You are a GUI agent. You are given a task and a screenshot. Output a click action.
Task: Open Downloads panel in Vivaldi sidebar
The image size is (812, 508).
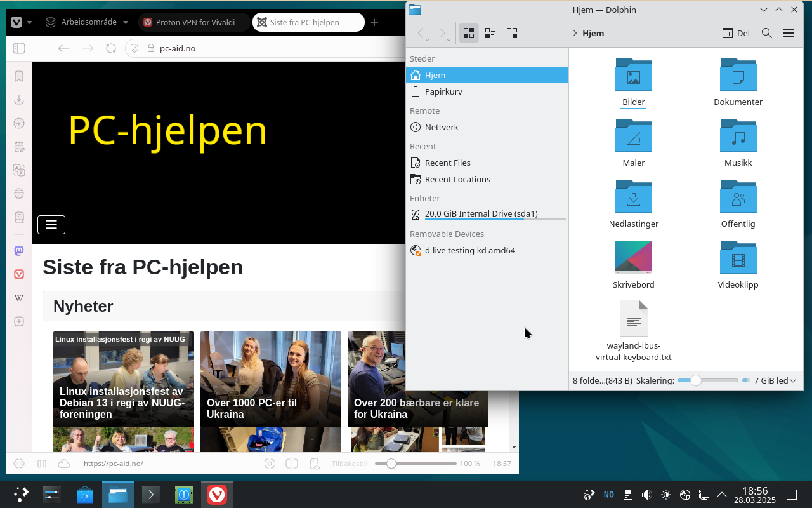(19, 100)
